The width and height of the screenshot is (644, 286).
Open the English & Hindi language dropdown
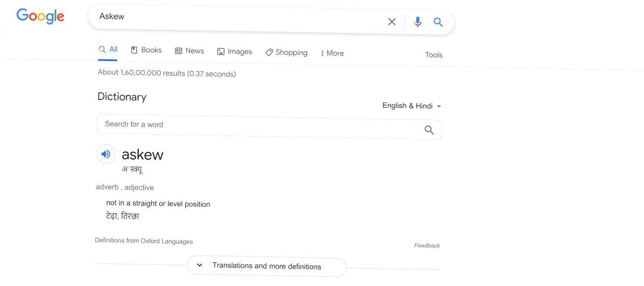411,106
